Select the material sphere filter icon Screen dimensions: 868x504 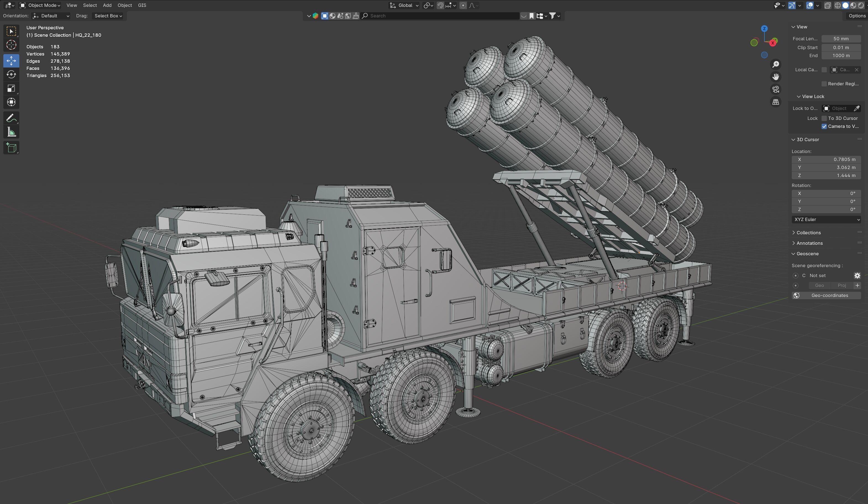(332, 16)
